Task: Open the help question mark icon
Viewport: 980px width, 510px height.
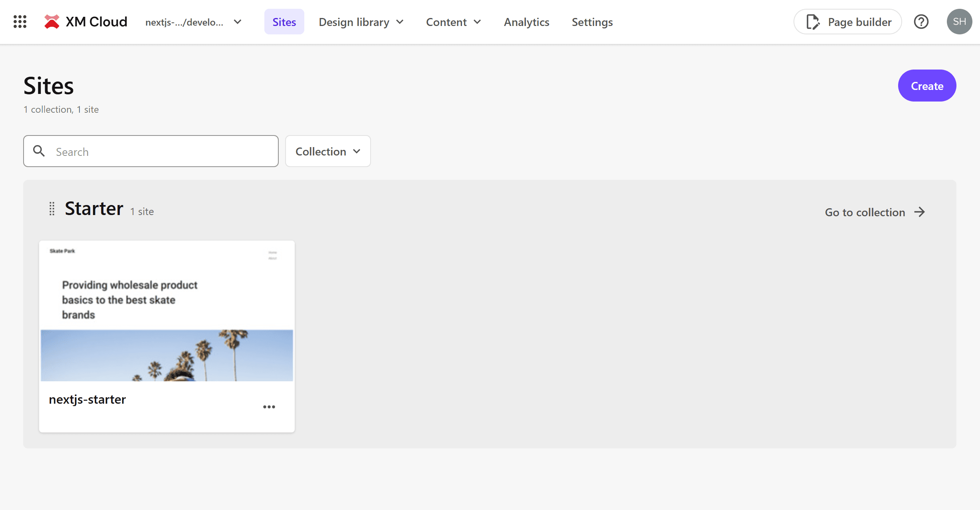Action: point(921,22)
